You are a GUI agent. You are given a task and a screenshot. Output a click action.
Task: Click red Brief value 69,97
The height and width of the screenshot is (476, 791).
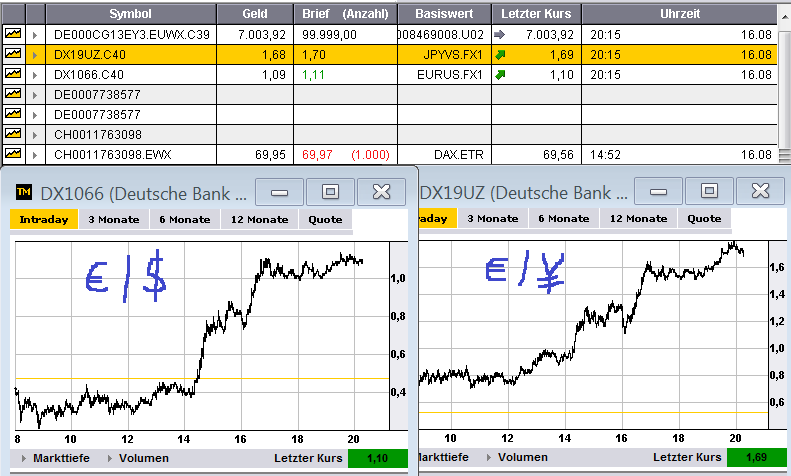317,155
